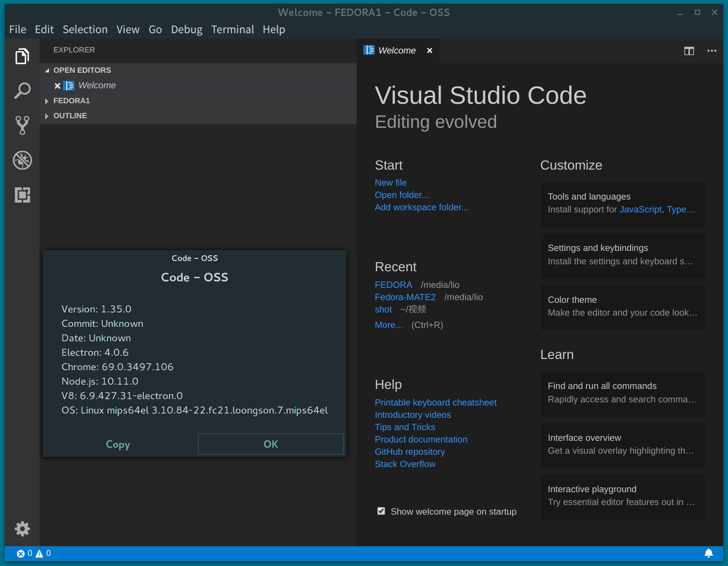Screen dimensions: 728x566
Task: Open the Explorer icon in activity bar
Action: 22,56
